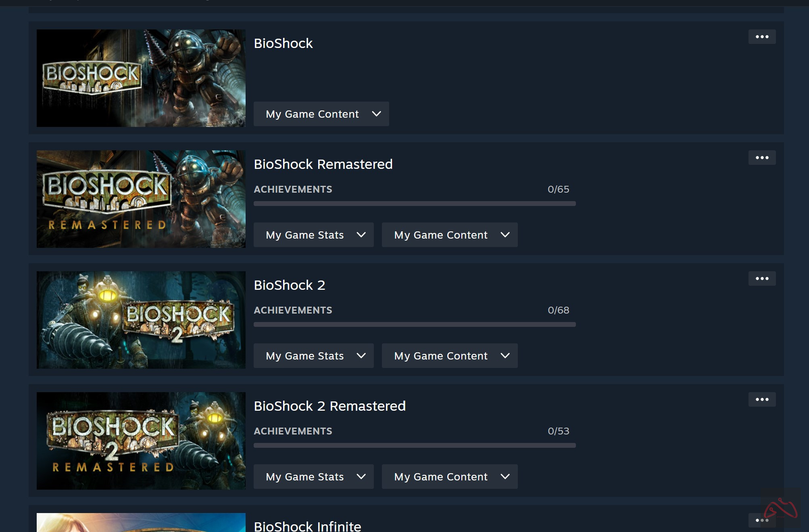Expand My Game Stats for BioShock Remastered
Screen dimensions: 809x532
coord(313,235)
